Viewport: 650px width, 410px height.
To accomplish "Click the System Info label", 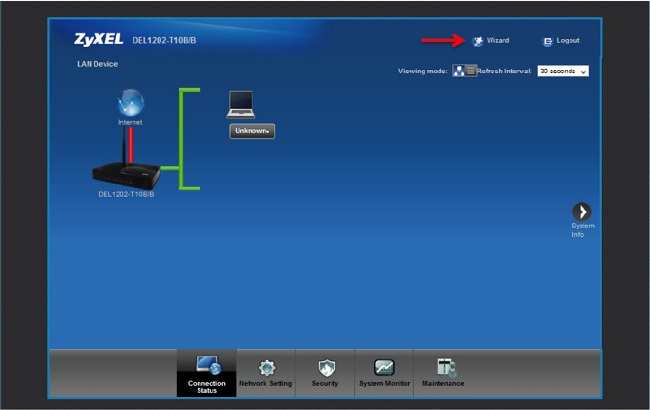I will point(583,230).
